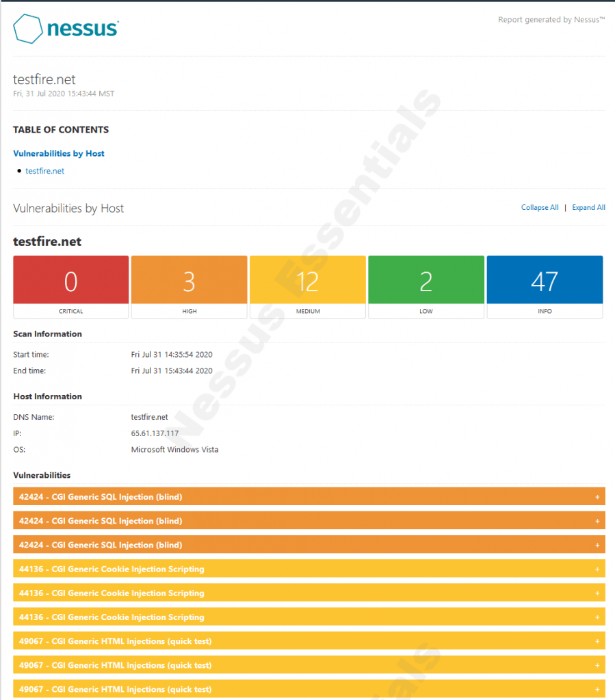Click the CRITICAL severity tile showing 0
Viewport: 615px width, 700px height.
pyautogui.click(x=70, y=280)
